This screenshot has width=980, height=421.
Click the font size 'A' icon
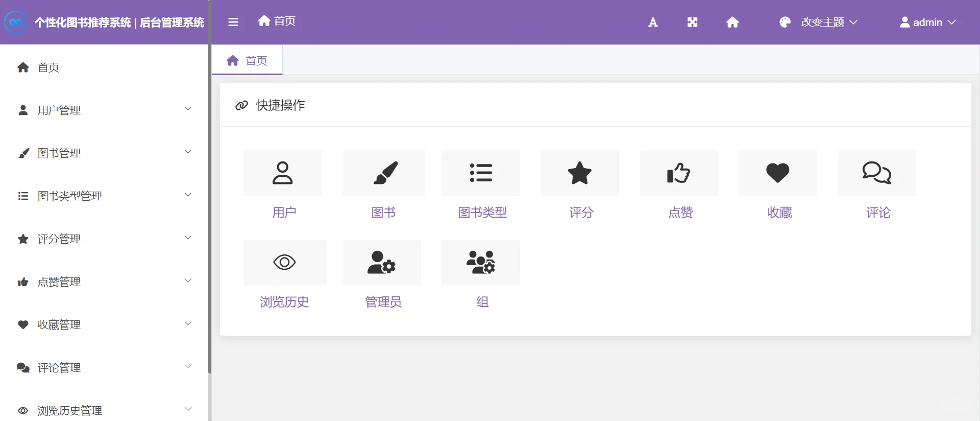pyautogui.click(x=653, y=22)
